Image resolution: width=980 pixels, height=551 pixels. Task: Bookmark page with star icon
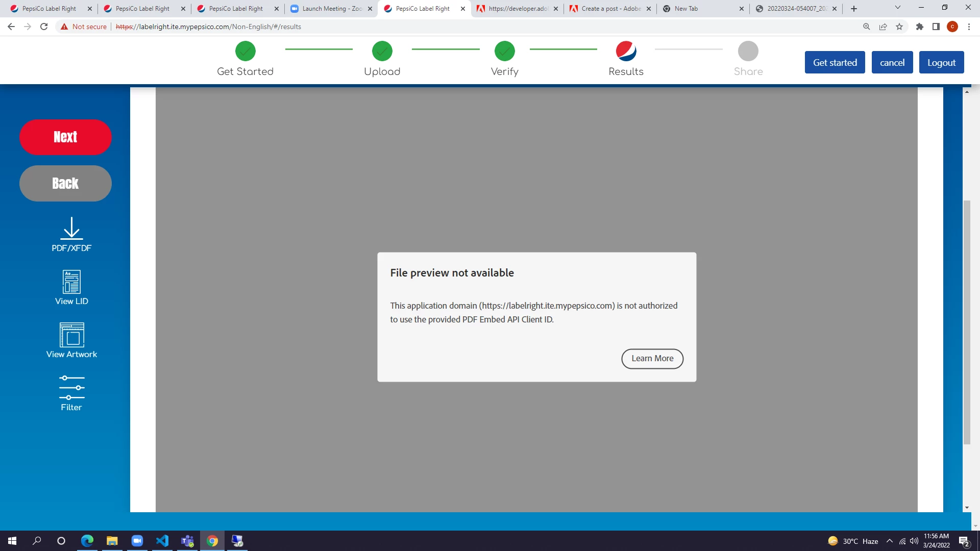[899, 27]
